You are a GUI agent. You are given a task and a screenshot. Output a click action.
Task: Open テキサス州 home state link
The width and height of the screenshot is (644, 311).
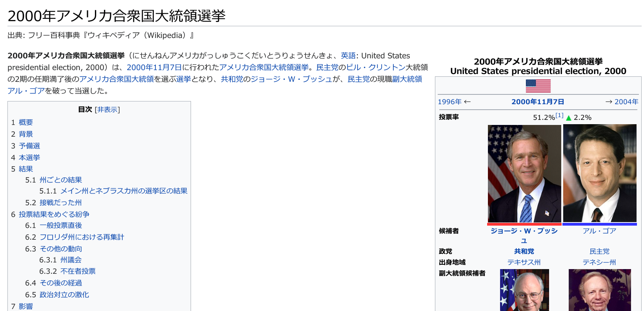[x=524, y=262]
